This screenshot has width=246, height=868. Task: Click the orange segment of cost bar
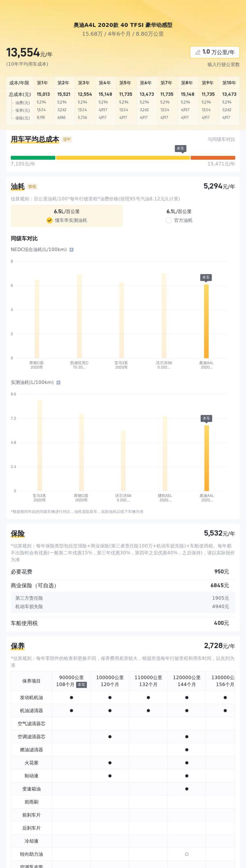click(x=213, y=158)
